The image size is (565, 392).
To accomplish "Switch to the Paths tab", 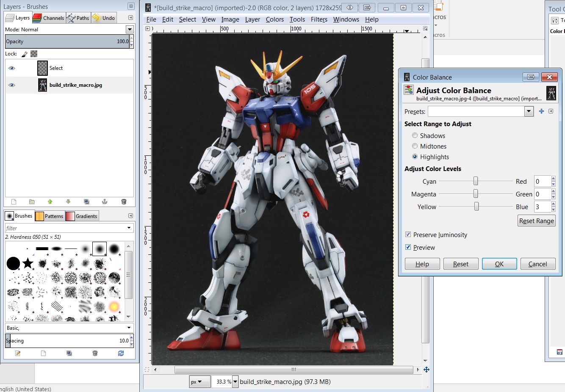I will [78, 18].
